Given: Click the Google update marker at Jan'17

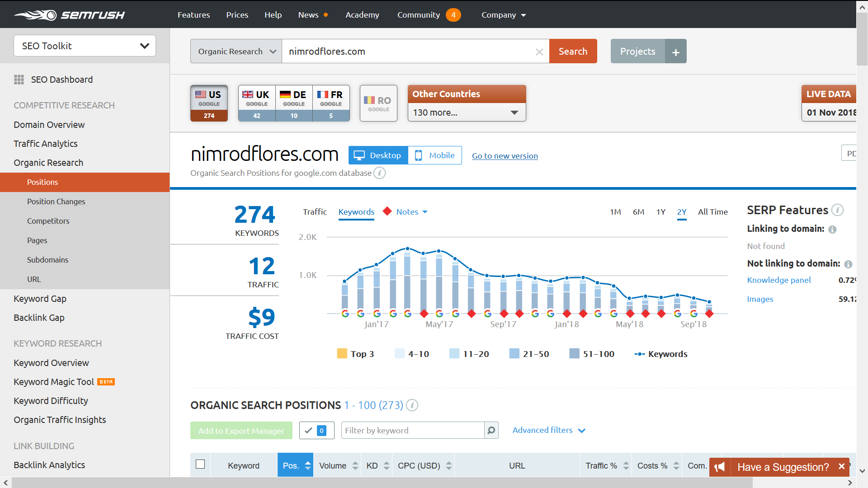Looking at the screenshot, I should 377,314.
